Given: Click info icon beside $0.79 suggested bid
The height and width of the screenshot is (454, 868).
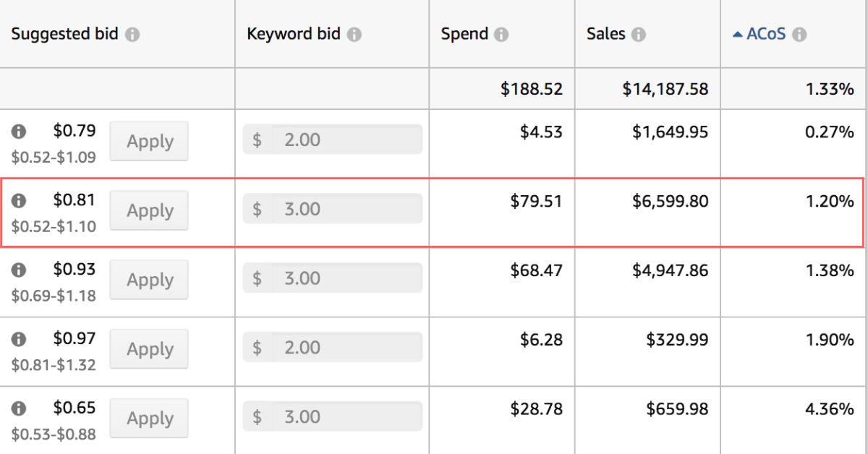Looking at the screenshot, I should [19, 132].
